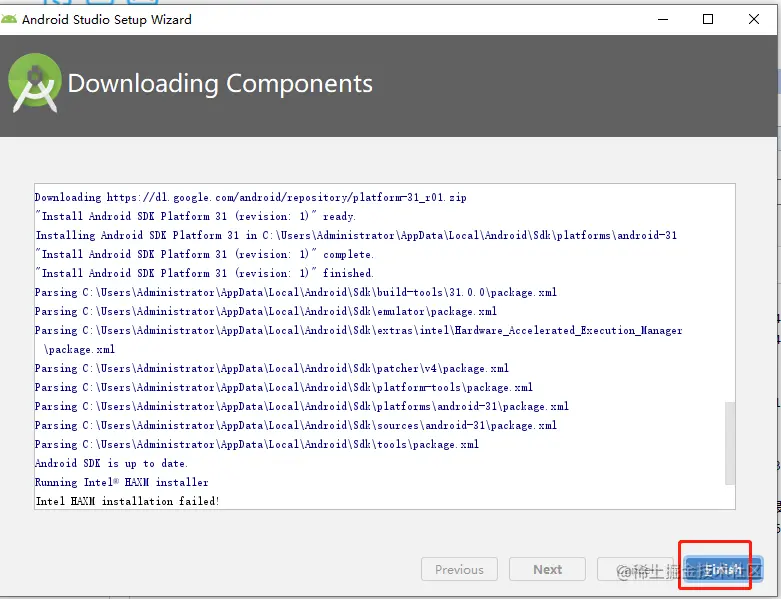Click the "Downloading Components" heading

[220, 83]
